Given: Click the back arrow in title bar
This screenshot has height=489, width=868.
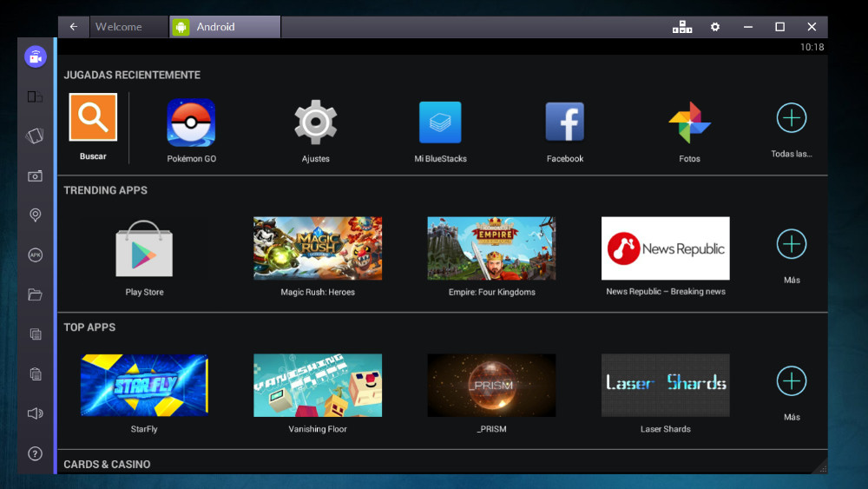Looking at the screenshot, I should point(74,27).
